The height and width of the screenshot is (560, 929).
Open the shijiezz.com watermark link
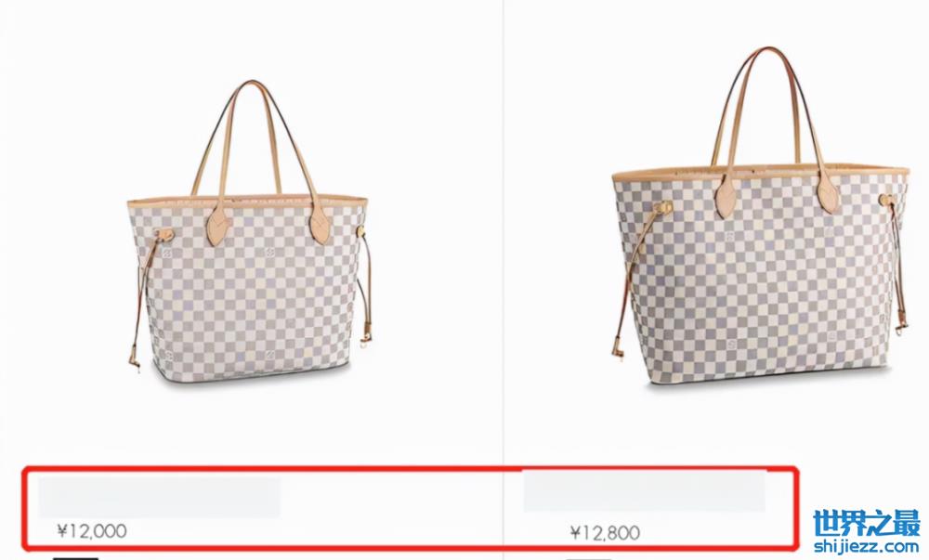click(867, 546)
